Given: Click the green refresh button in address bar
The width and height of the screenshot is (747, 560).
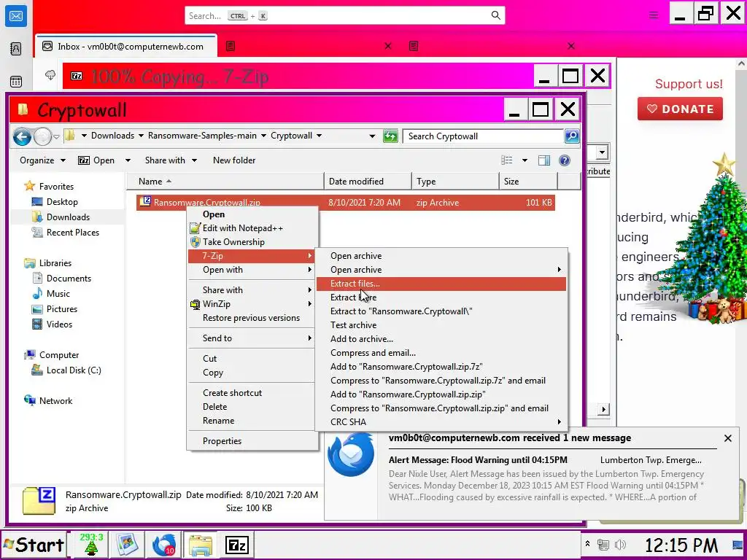Looking at the screenshot, I should click(x=390, y=136).
